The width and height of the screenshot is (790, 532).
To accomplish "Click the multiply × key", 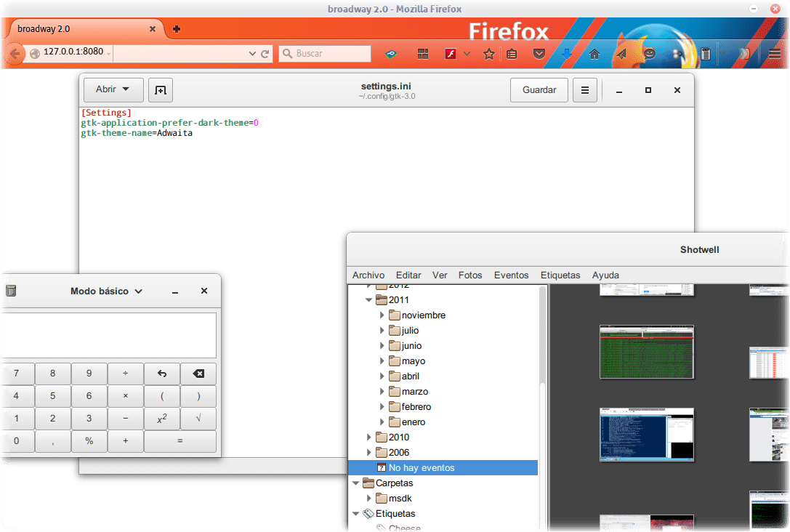I will (x=126, y=396).
